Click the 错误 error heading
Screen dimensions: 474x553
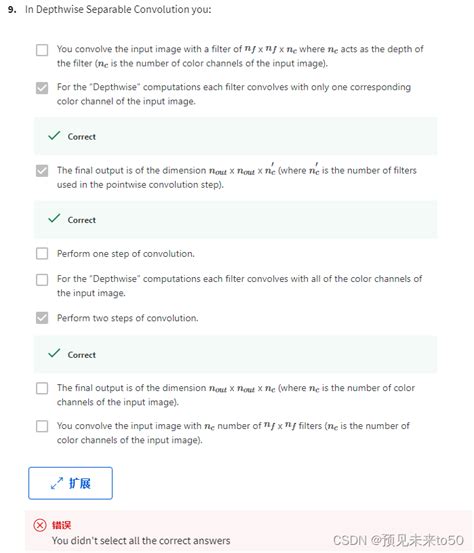[61, 525]
